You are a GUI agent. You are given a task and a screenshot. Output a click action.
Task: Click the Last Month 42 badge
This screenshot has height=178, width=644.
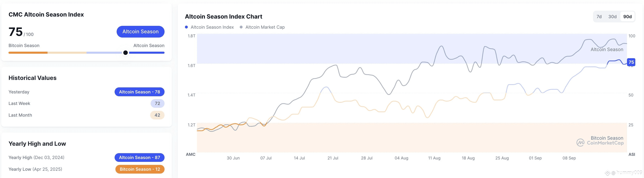(157, 115)
